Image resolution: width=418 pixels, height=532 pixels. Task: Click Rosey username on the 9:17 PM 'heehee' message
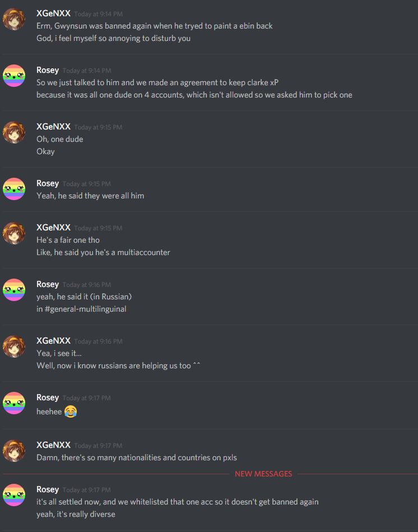tap(48, 397)
